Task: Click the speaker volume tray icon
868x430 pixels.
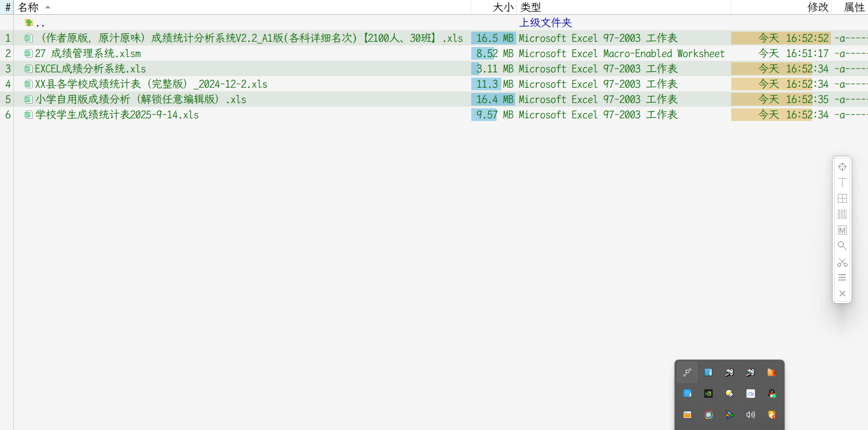Action: (751, 415)
